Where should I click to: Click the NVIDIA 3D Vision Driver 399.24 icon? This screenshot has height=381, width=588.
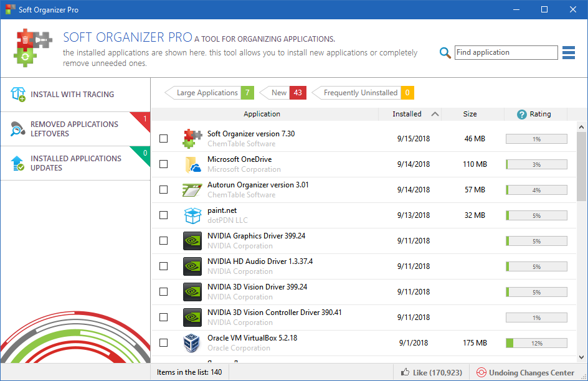pyautogui.click(x=192, y=292)
